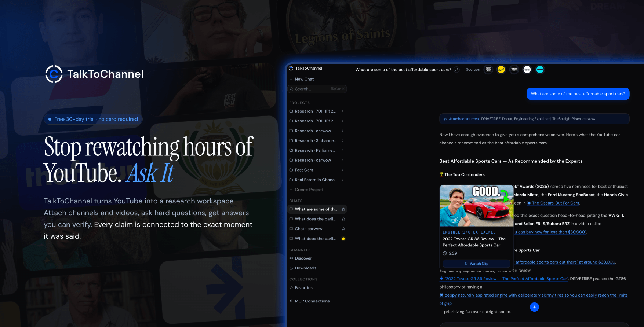Image resolution: width=644 pixels, height=327 pixels.
Task: Expand the Real Estate in Ghana chevron
Action: 343,180
